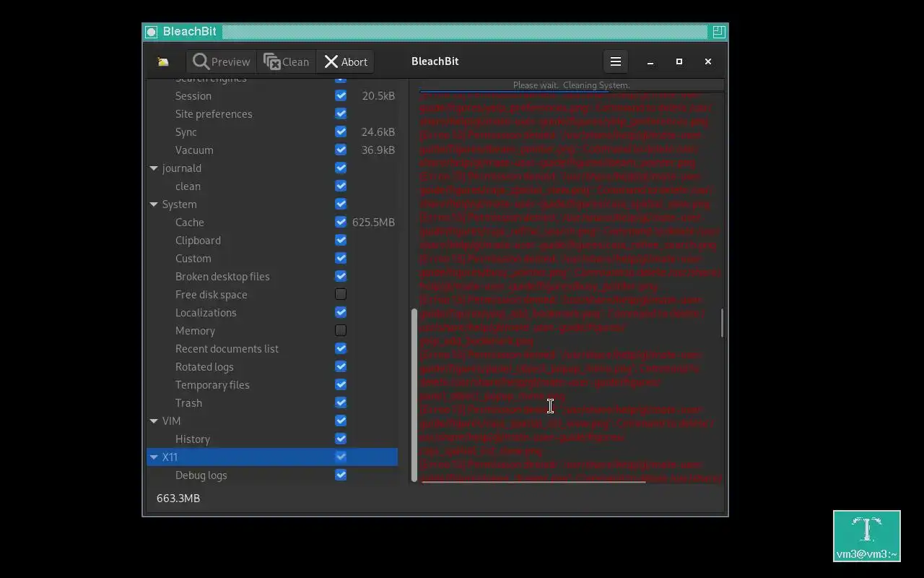The width and height of the screenshot is (924, 578).
Task: Uncheck Broken desktop files checkbox
Action: click(341, 277)
